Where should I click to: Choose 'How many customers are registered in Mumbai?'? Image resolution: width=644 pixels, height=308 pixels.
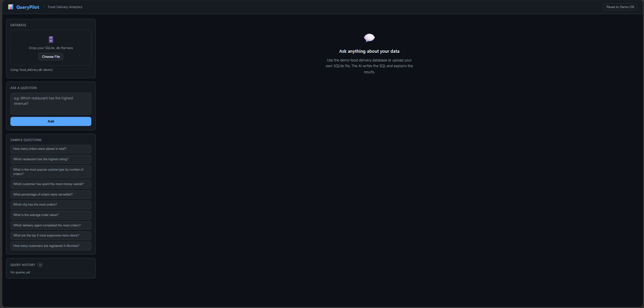pos(51,246)
